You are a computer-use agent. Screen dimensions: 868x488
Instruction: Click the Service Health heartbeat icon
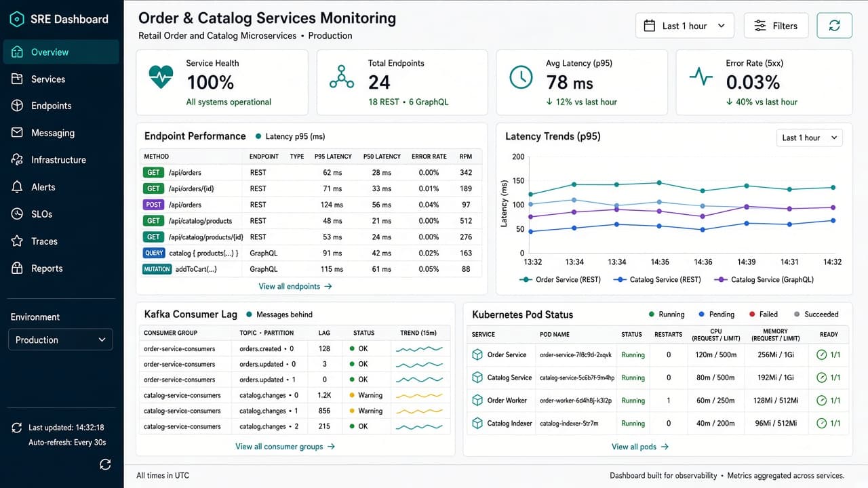coord(161,77)
